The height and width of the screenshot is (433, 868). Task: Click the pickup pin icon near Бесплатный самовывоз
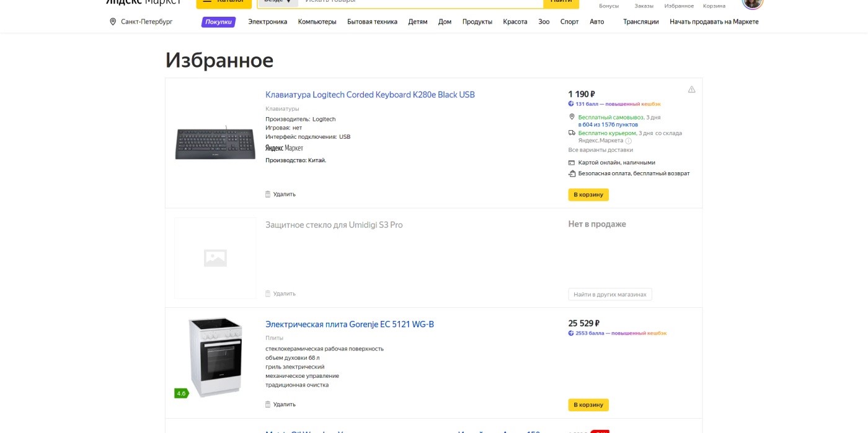coord(572,117)
